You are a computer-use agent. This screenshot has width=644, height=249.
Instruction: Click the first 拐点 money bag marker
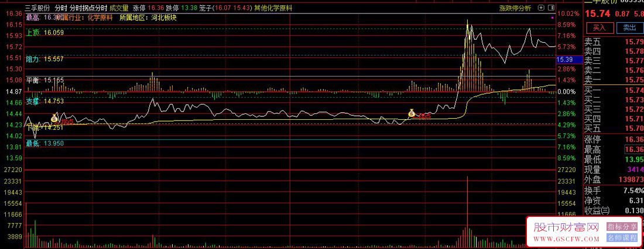point(54,118)
